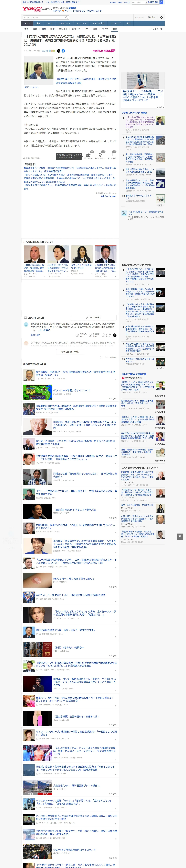Toggle the コメント非表示 checkbox
This screenshot has height=868, width=186.
102,357
